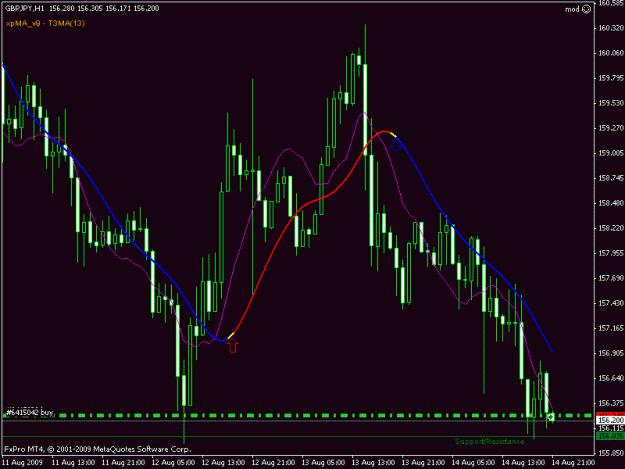Image resolution: width=625 pixels, height=469 pixels.
Task: Click the 155.850 price scale value
Action: point(611,453)
